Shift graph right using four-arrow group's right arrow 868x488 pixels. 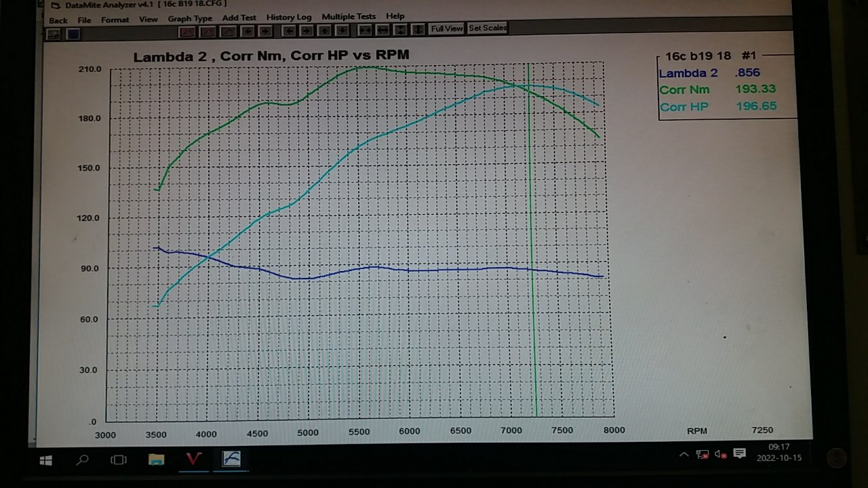tap(306, 30)
